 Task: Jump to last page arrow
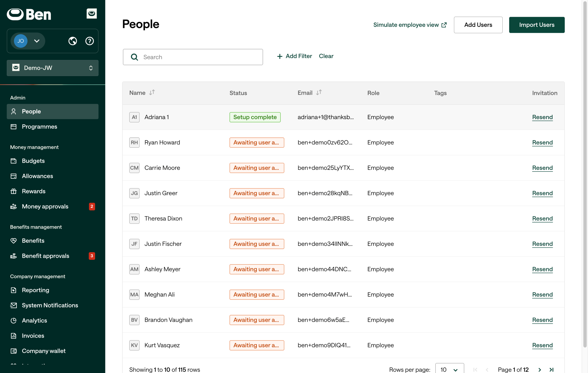point(551,370)
